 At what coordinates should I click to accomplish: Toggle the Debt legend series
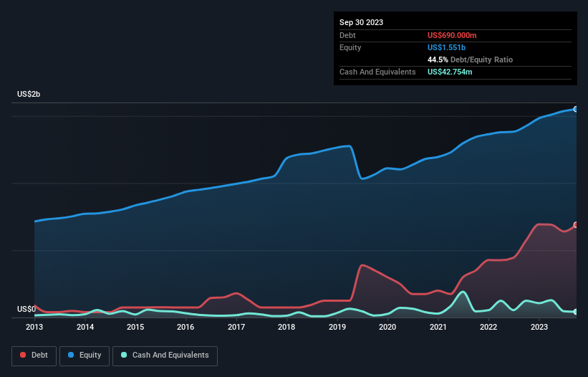pos(33,355)
